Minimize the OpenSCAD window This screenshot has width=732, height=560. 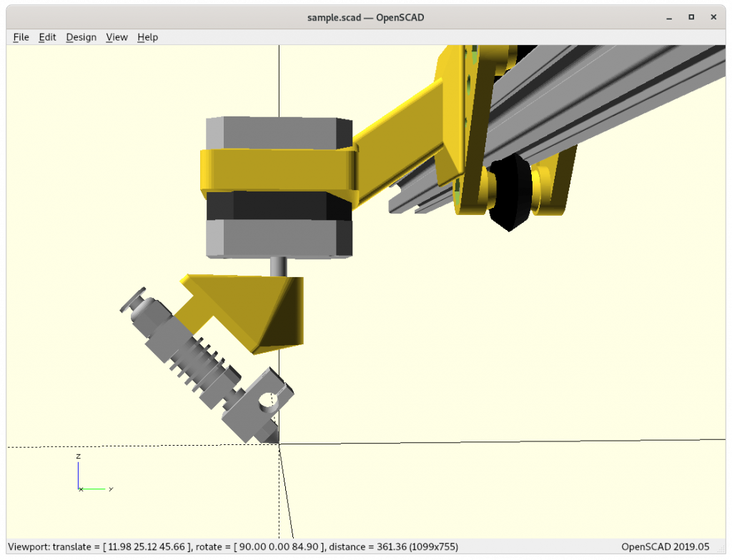point(669,18)
